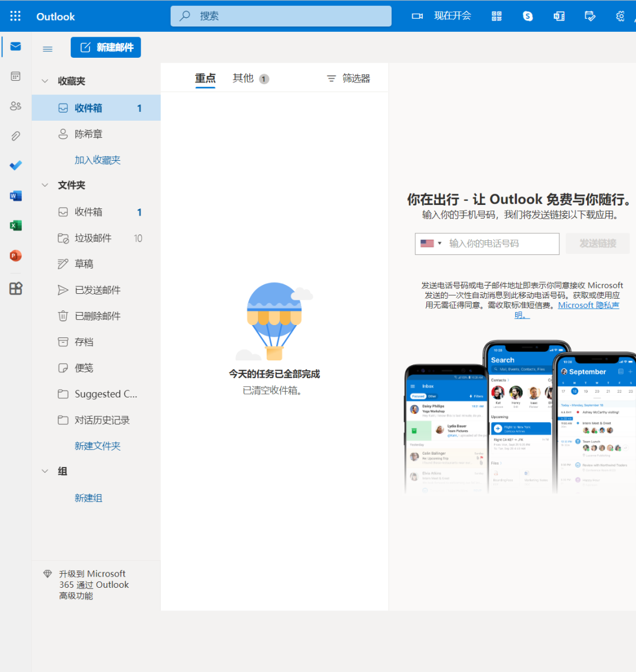Image resolution: width=636 pixels, height=672 pixels.
Task: Open the Files paperclip icon
Action: (16, 136)
